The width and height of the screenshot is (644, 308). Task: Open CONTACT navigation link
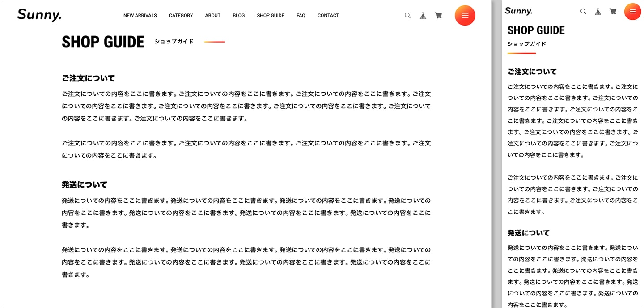[328, 15]
